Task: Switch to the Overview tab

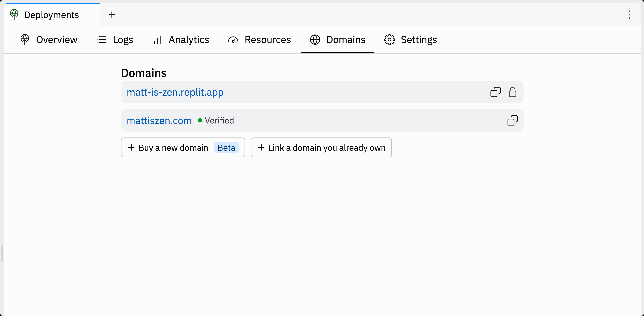Action: (57, 40)
